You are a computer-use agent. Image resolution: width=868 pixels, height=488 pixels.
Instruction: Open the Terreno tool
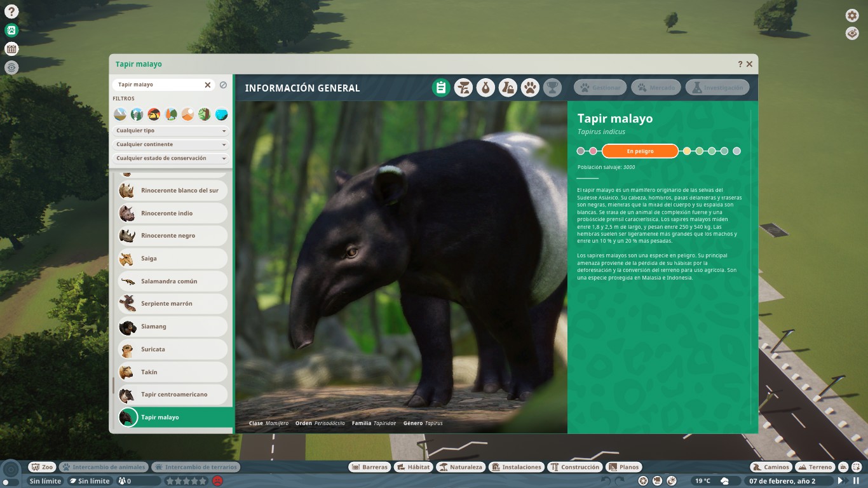[815, 467]
